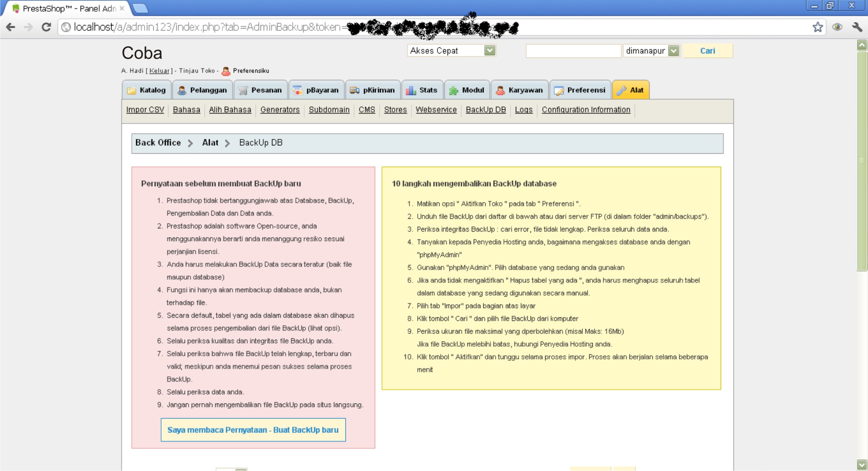The width and height of the screenshot is (868, 471).
Task: Click Saya membaca Pernyataan - Buat BackUp baru
Action: [253, 430]
